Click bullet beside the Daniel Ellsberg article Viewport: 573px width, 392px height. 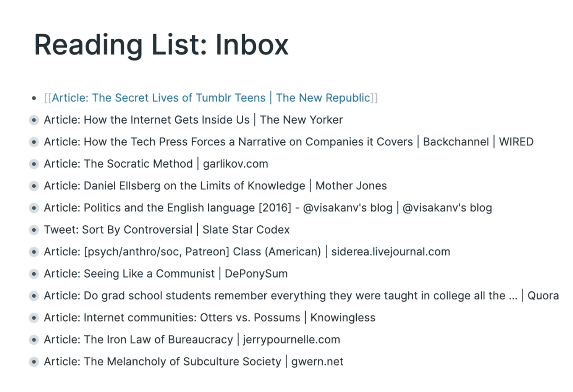tap(34, 186)
